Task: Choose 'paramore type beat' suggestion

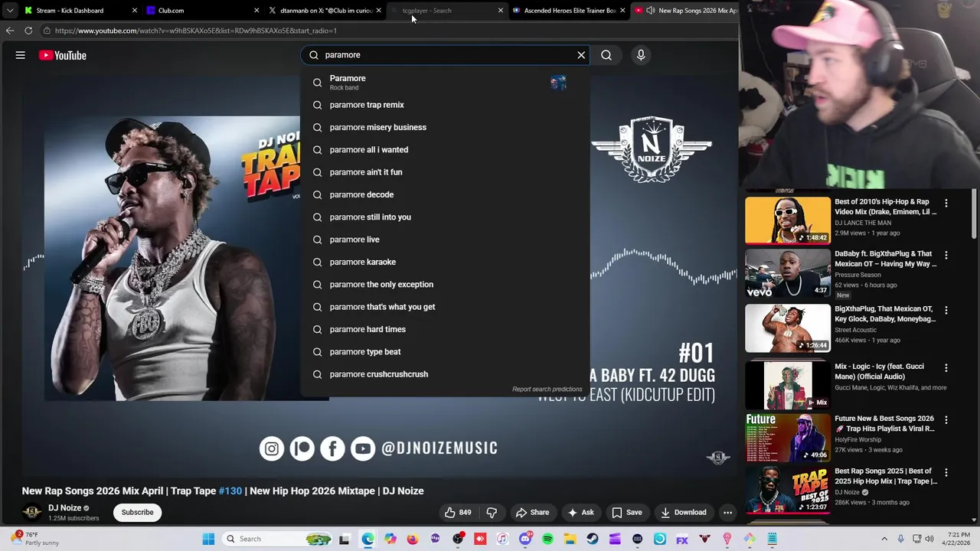Action: coord(445,352)
